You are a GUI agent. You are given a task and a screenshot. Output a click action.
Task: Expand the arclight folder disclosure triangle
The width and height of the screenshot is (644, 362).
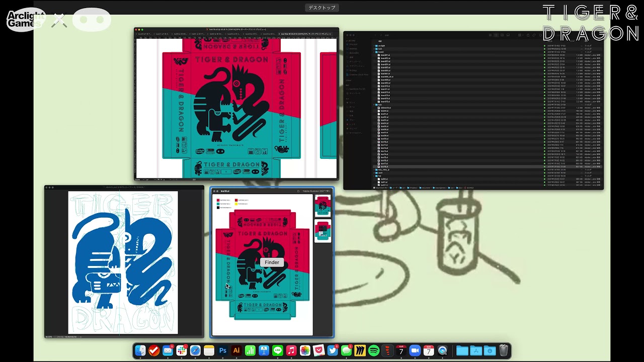374,46
